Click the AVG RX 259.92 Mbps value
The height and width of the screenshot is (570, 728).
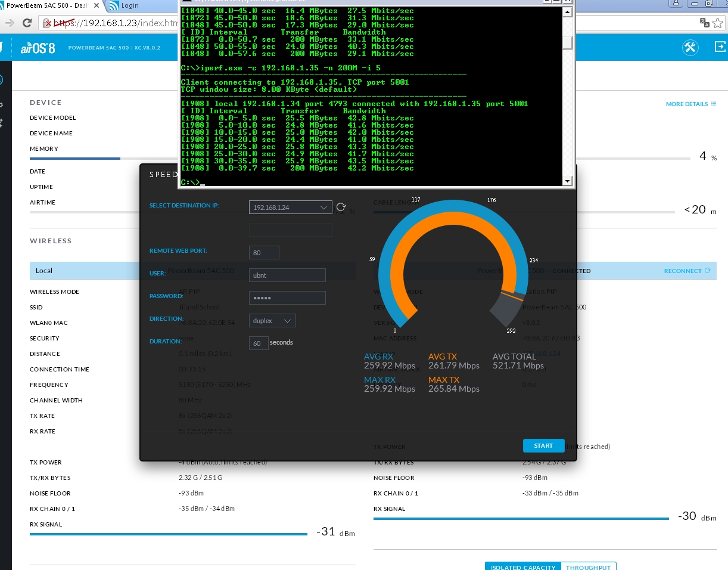(390, 365)
